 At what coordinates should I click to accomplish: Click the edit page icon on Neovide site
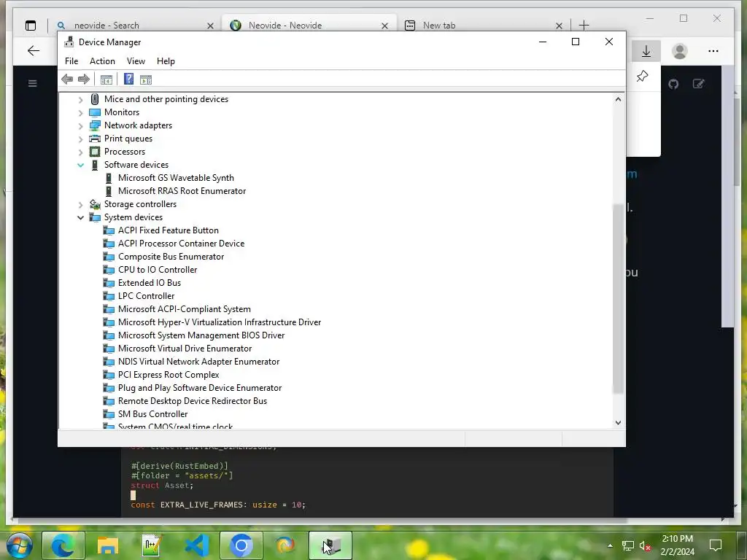pos(698,84)
